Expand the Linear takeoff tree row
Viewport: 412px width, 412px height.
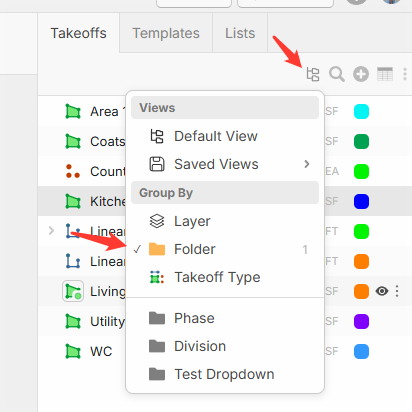click(x=51, y=231)
